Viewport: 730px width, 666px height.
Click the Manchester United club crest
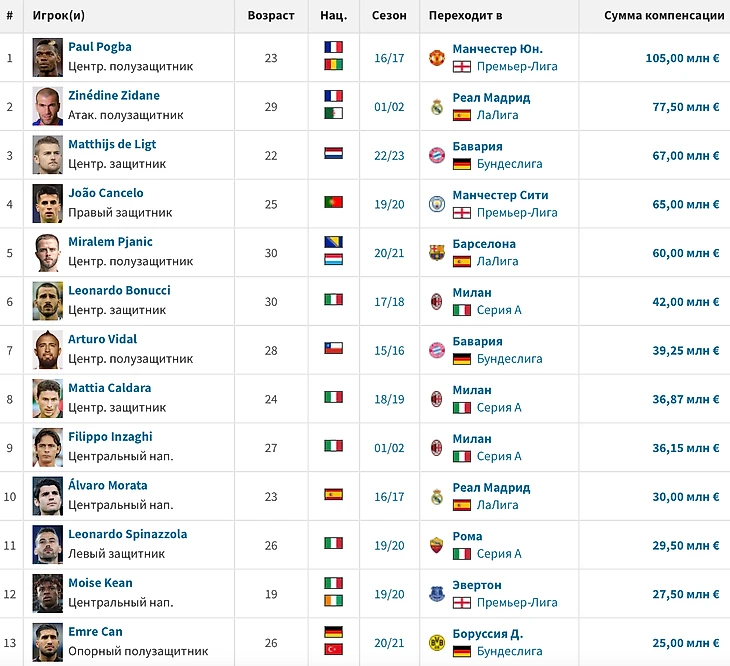coord(436,58)
